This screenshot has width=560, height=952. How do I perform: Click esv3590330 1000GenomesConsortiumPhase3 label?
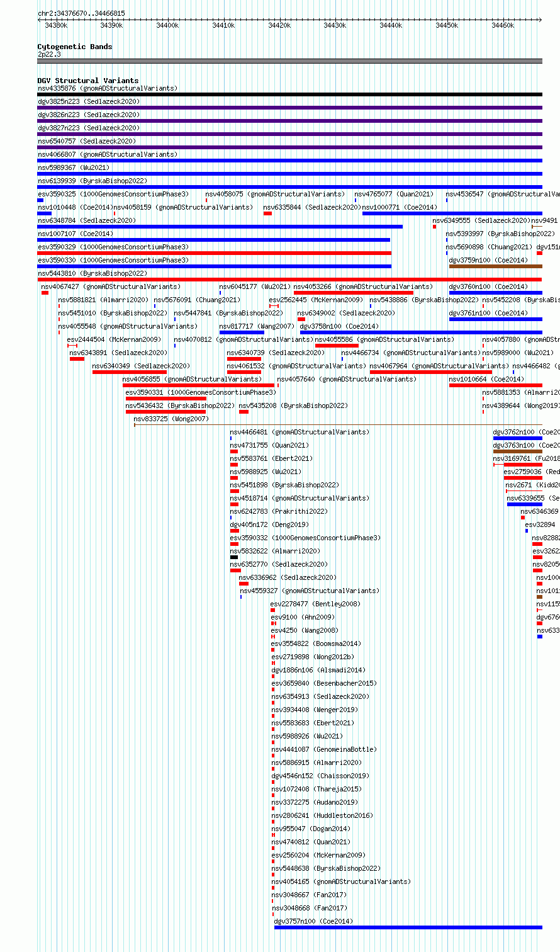(113, 260)
